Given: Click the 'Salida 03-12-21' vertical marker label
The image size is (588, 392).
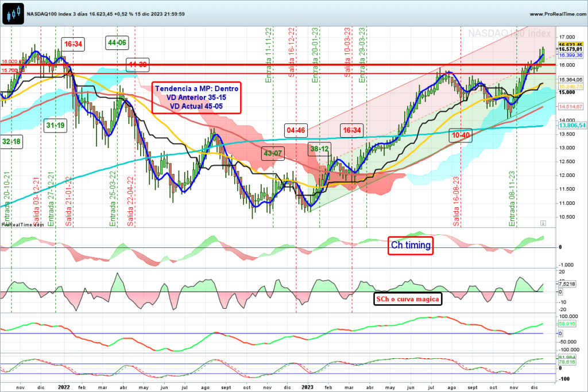Looking at the screenshot, I should coord(36,201).
